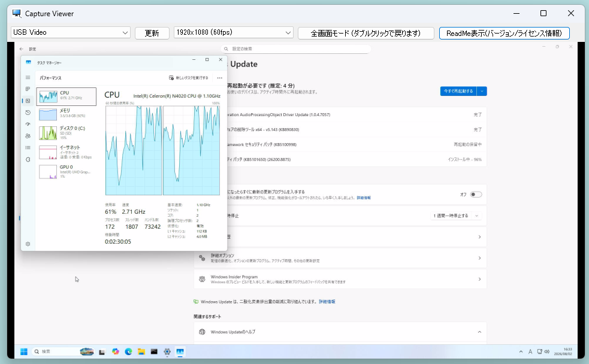This screenshot has height=364, width=589.
Task: Click the first CPU core graph
Action: point(134,150)
